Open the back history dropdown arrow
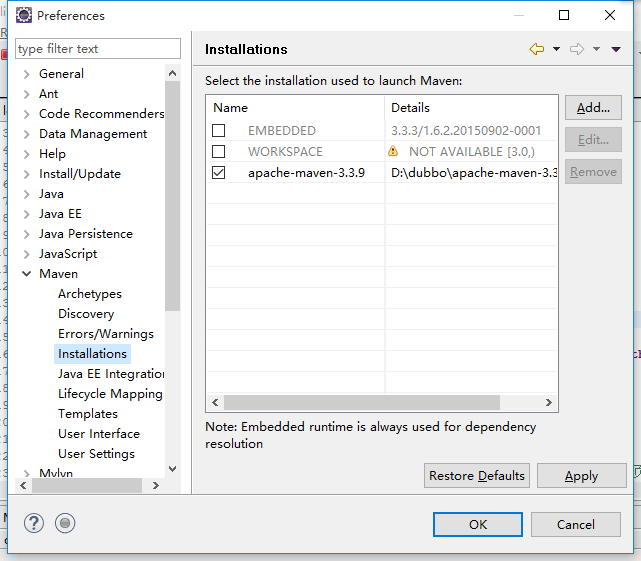 (x=556, y=49)
